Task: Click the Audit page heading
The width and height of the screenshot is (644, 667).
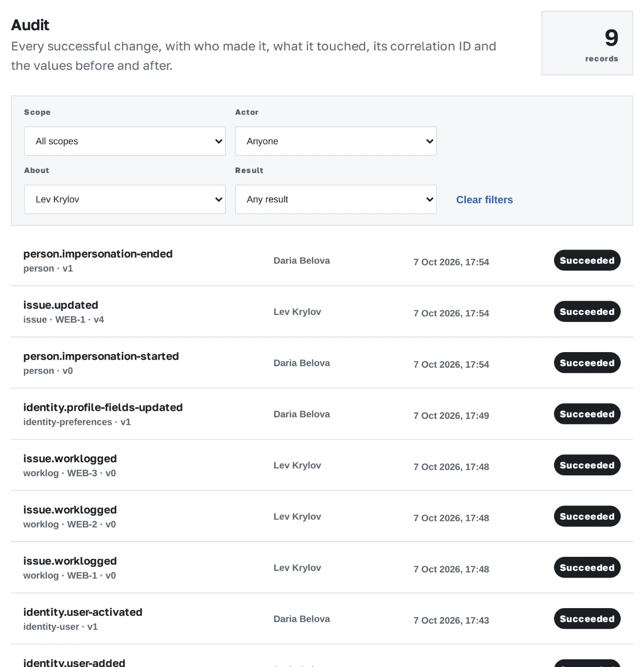Action: pos(30,25)
